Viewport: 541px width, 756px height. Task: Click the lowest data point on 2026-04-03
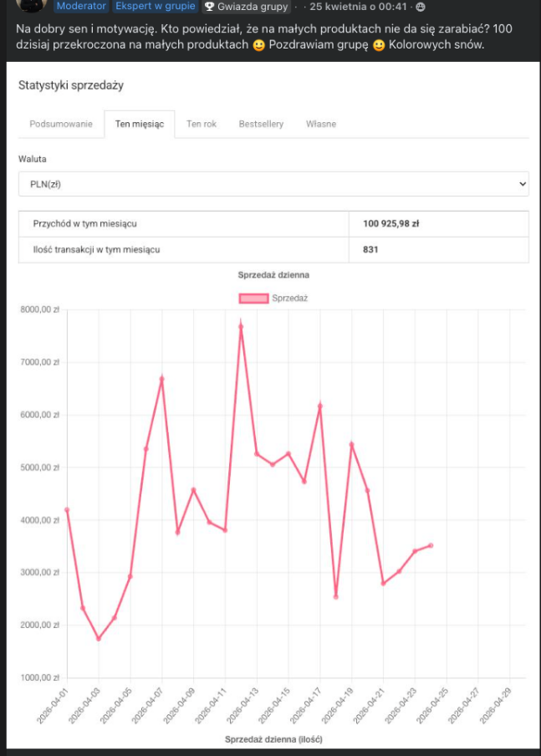99,639
